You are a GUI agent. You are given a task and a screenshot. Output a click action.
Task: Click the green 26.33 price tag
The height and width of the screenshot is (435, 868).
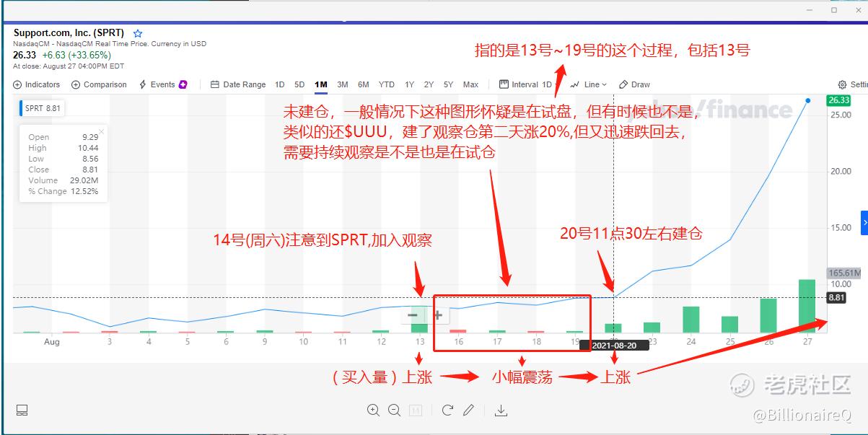(839, 100)
